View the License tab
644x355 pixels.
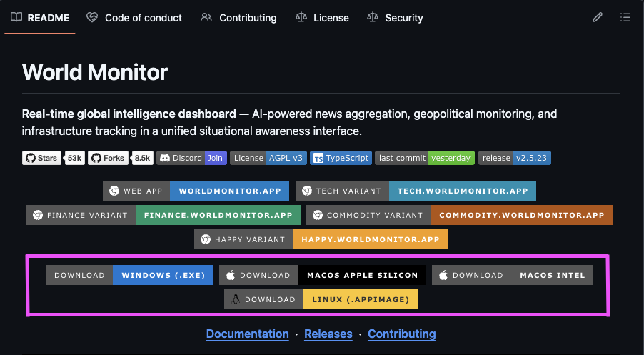pyautogui.click(x=323, y=18)
